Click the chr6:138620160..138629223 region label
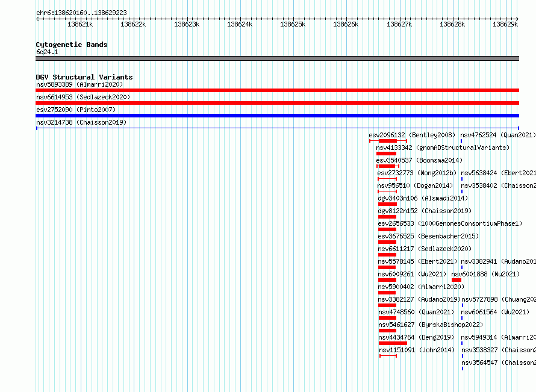This screenshot has height=392, width=536. click(81, 13)
